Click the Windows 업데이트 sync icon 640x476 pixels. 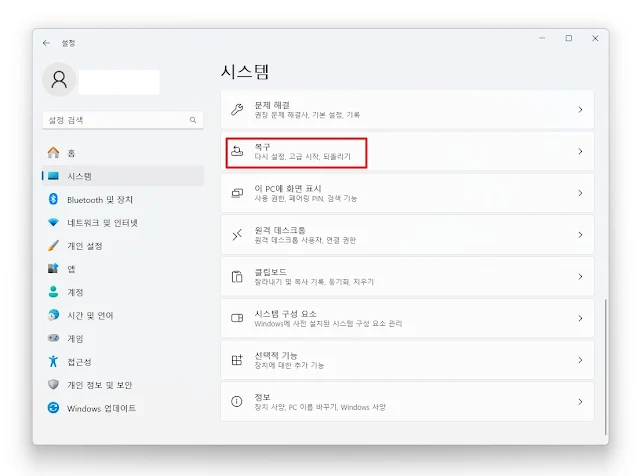pyautogui.click(x=53, y=408)
